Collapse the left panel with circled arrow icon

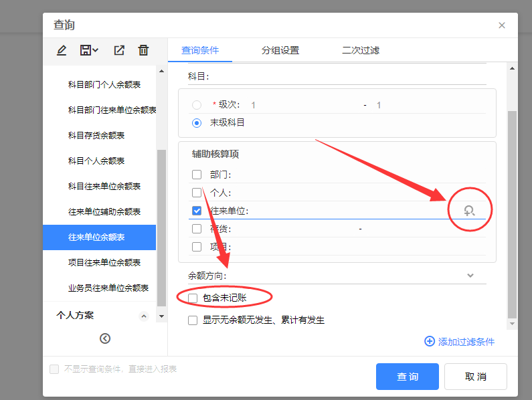105,338
